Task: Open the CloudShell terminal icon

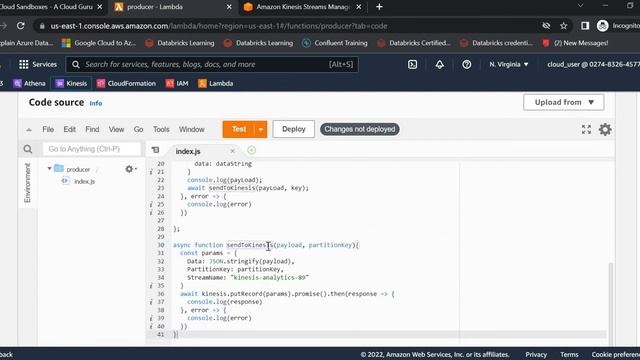Action: coord(412,64)
